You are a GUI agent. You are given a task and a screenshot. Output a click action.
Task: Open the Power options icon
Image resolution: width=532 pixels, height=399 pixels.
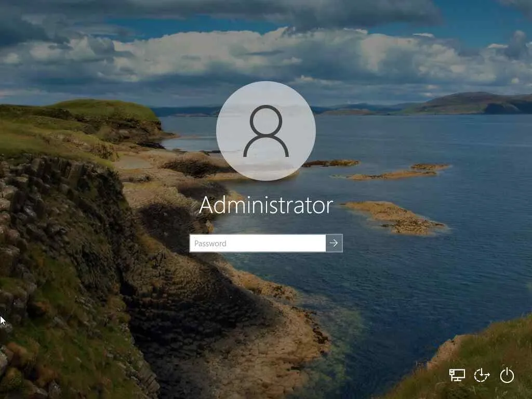click(x=507, y=375)
